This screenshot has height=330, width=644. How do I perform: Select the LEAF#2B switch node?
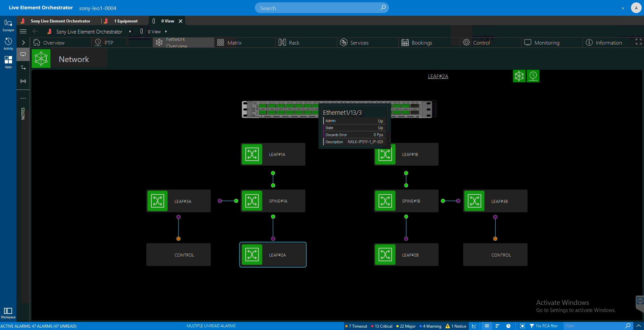pyautogui.click(x=406, y=255)
